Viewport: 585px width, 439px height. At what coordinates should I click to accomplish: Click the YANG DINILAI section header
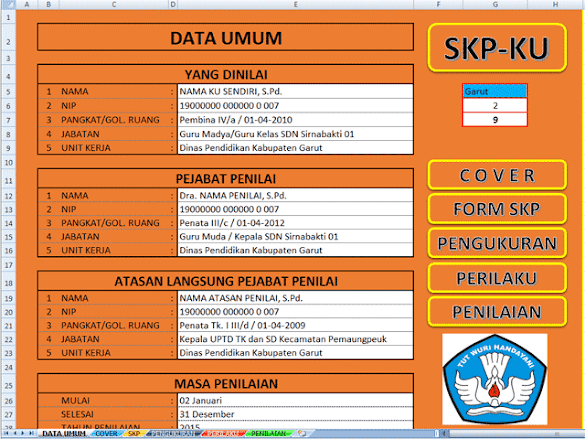225,75
